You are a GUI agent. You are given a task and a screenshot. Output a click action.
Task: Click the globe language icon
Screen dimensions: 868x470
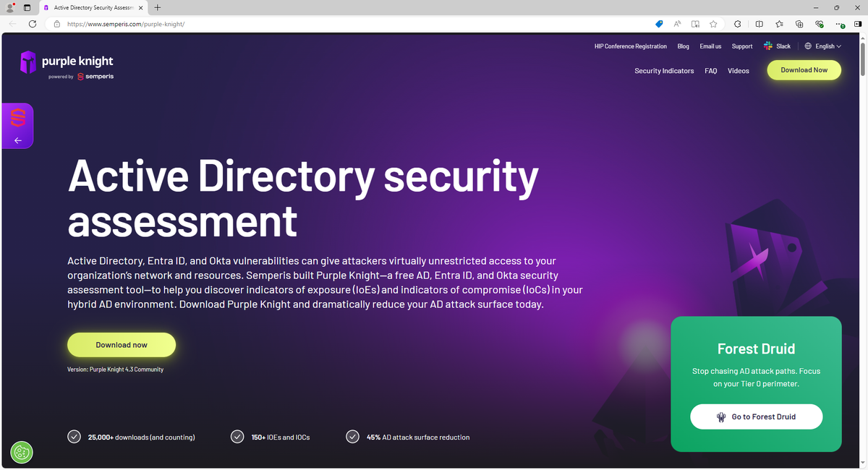click(x=808, y=46)
